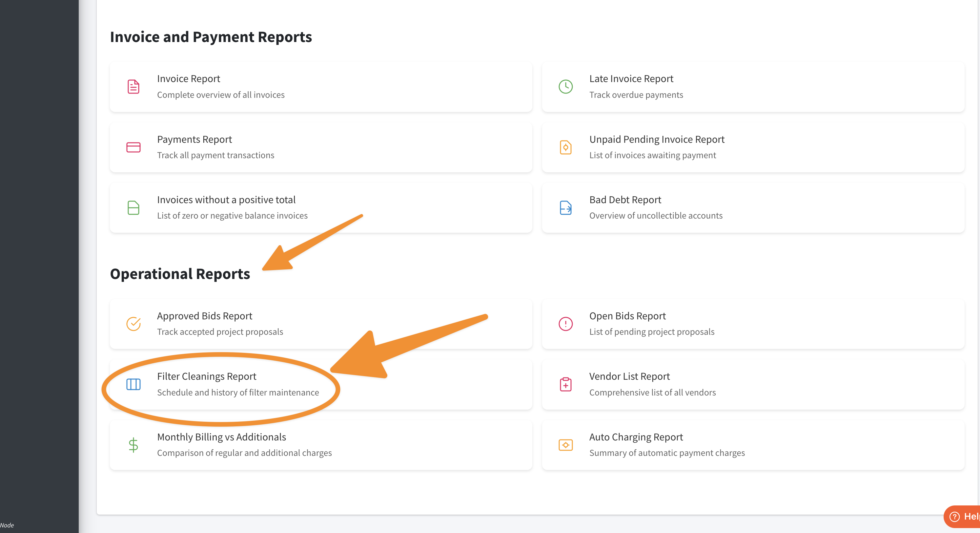Click the orange Help button

[x=963, y=517]
